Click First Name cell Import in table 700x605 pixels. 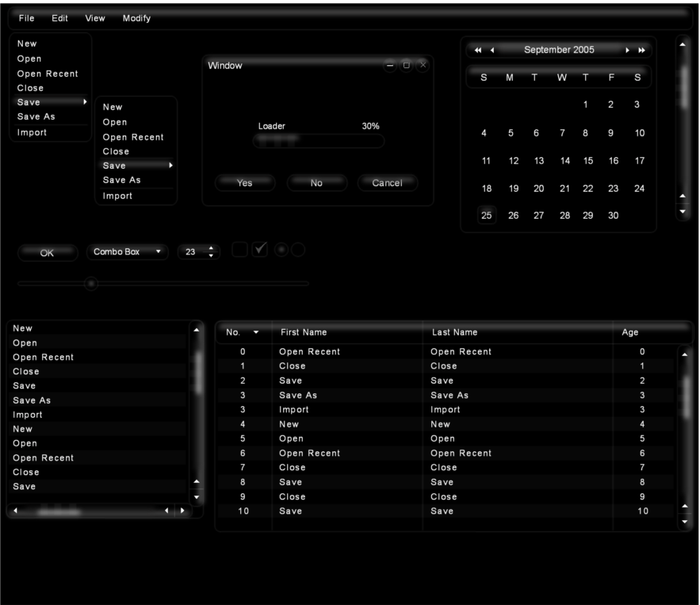click(294, 409)
